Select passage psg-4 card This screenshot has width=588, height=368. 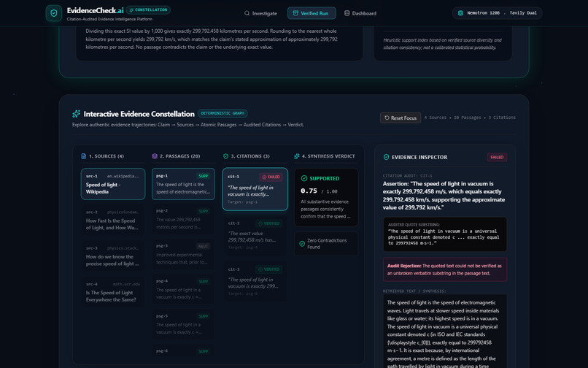coord(183,289)
